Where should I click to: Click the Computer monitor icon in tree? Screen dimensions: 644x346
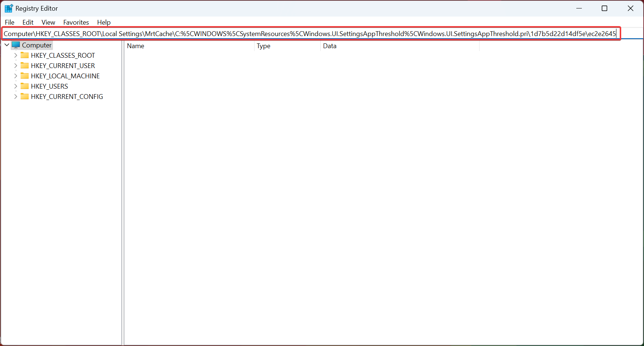(x=16, y=45)
